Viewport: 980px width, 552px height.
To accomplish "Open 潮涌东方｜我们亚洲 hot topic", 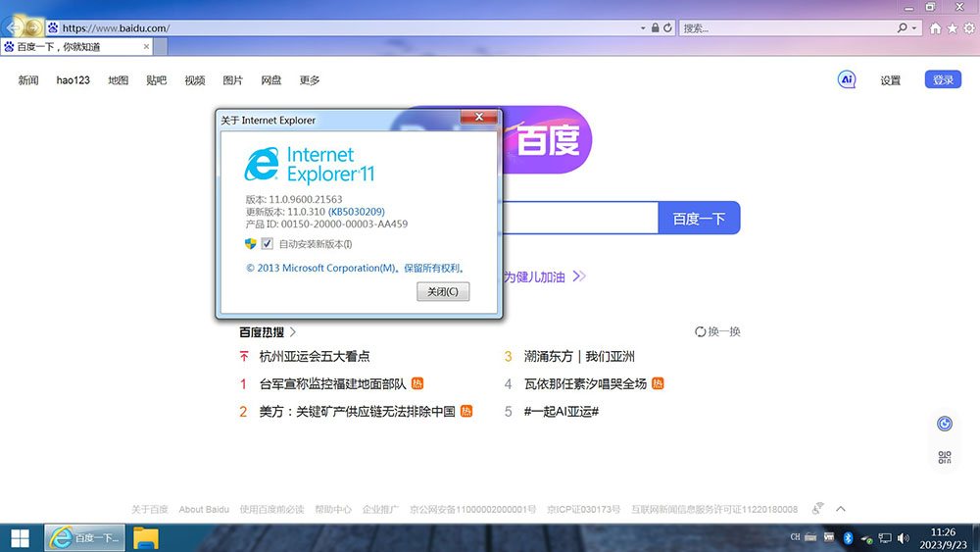I will pyautogui.click(x=579, y=356).
